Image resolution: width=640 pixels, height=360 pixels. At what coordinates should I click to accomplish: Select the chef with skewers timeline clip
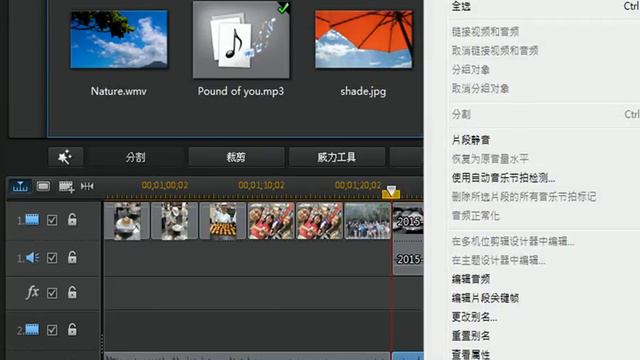click(223, 221)
